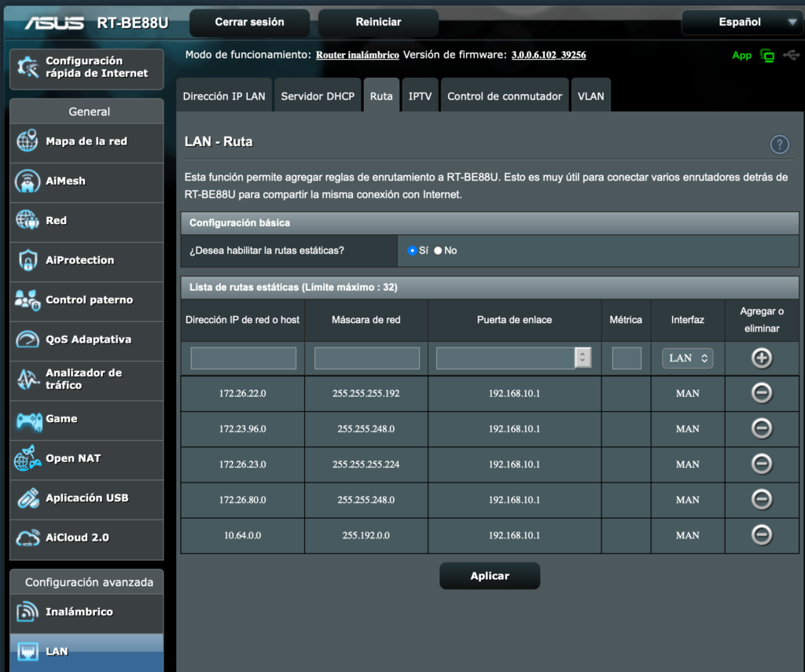Open the Interfaz LAN dropdown
Screen dimensions: 805x672
pos(687,358)
